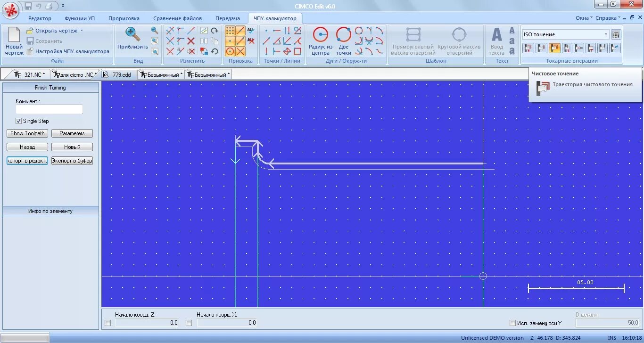Click the red X delete icon in Изменить
The image size is (644, 343).
pyautogui.click(x=191, y=41)
